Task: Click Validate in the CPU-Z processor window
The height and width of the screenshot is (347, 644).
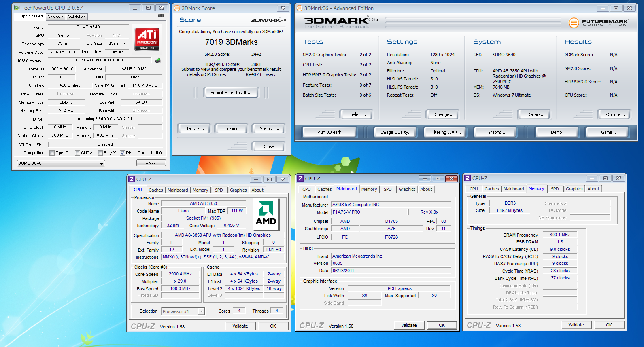Action: coord(240,326)
